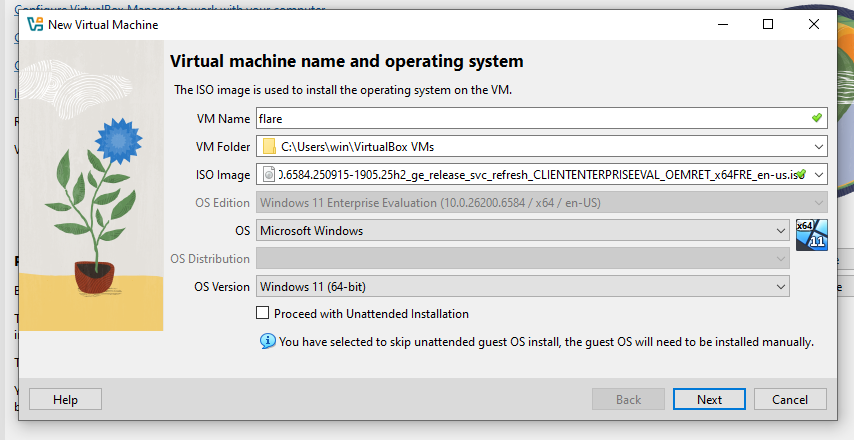The height and width of the screenshot is (440, 854).
Task: Maximize the New Virtual Machine window
Action: tap(768, 24)
